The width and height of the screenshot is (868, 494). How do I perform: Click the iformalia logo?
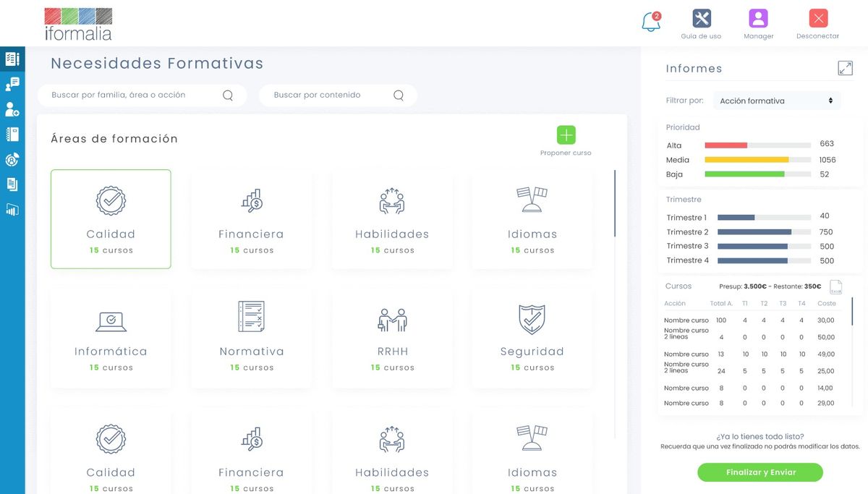tap(77, 24)
